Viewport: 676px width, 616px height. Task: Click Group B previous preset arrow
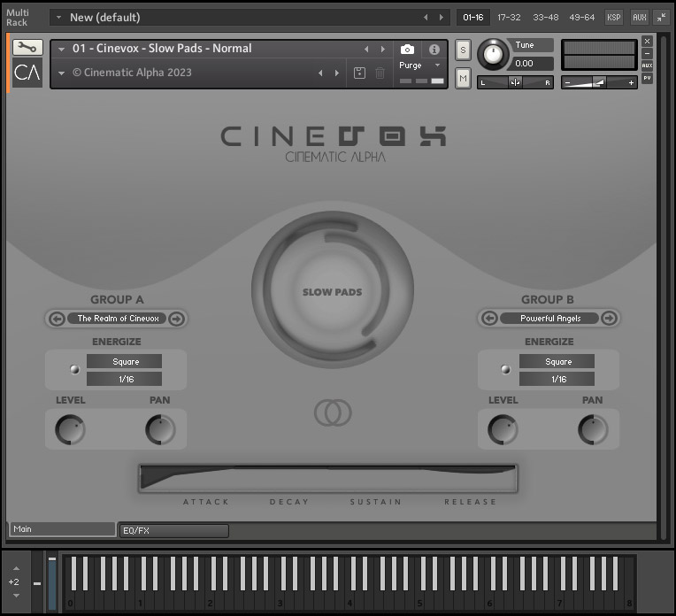point(488,319)
